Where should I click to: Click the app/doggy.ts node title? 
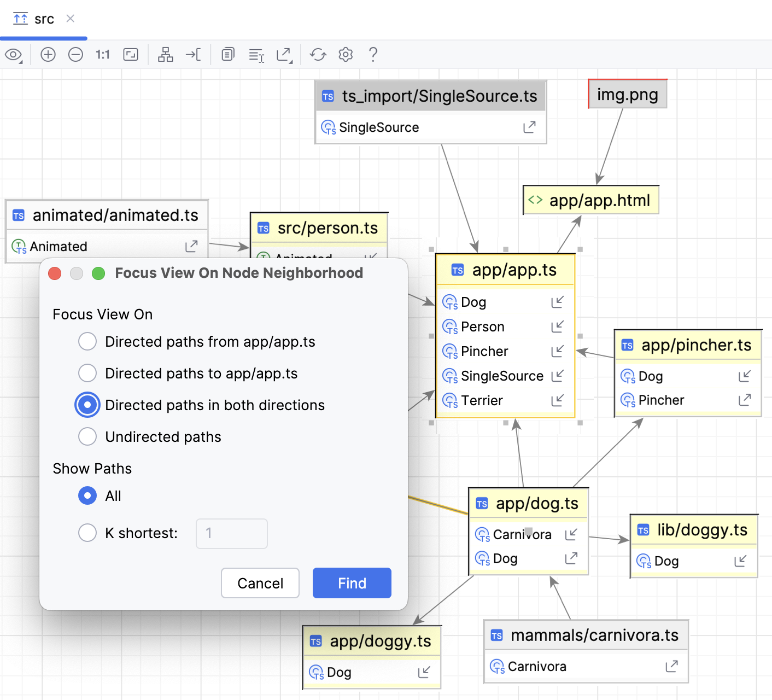point(381,641)
